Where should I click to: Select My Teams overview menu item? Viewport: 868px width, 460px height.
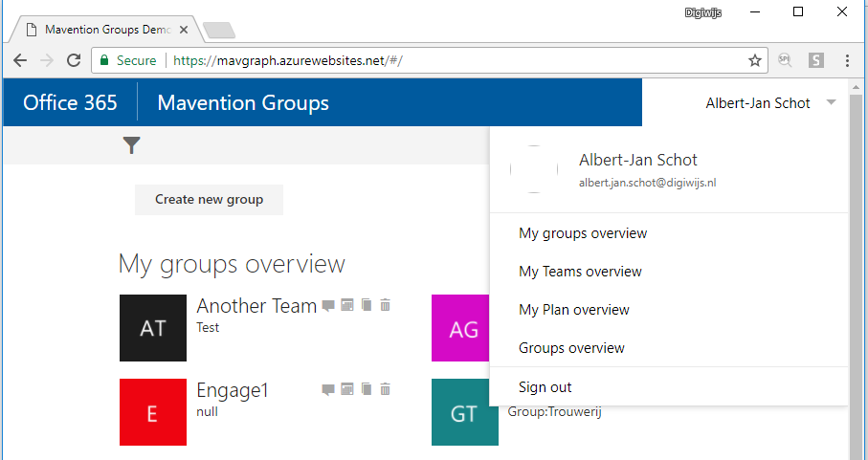[580, 272]
